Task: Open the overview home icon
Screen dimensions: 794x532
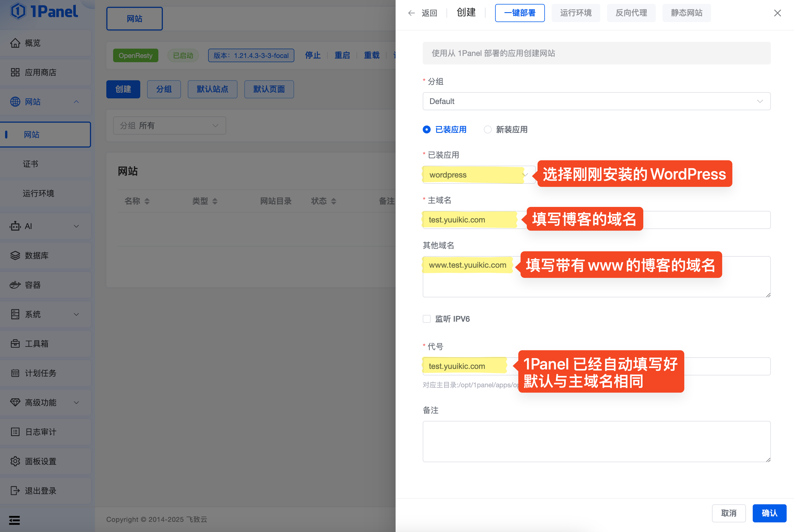Action: coord(15,43)
